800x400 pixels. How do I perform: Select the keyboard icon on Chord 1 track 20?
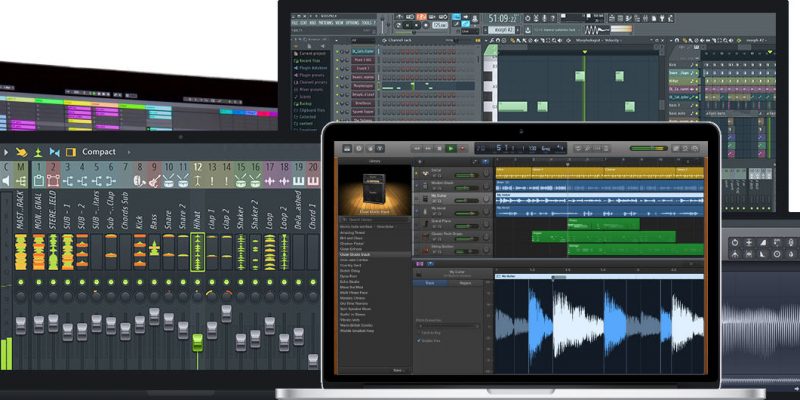coord(313,181)
